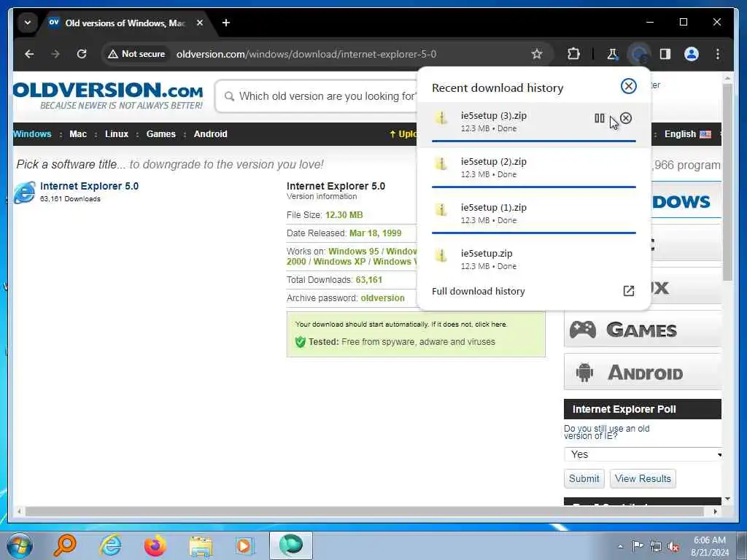This screenshot has width=747, height=560.
Task: Pause the ie5setup (3).zip download
Action: click(x=600, y=118)
